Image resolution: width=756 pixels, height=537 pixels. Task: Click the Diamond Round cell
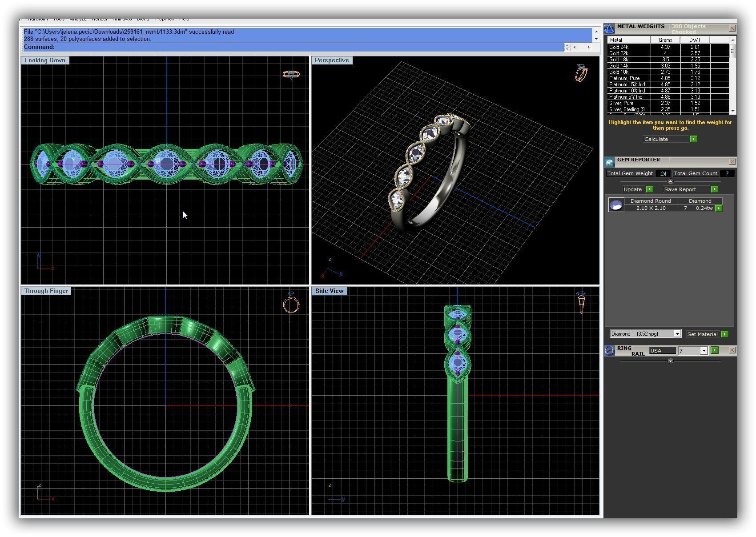tap(651, 201)
